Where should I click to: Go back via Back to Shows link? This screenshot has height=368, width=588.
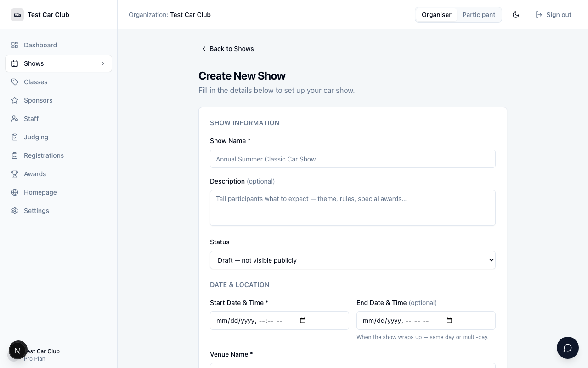(227, 49)
